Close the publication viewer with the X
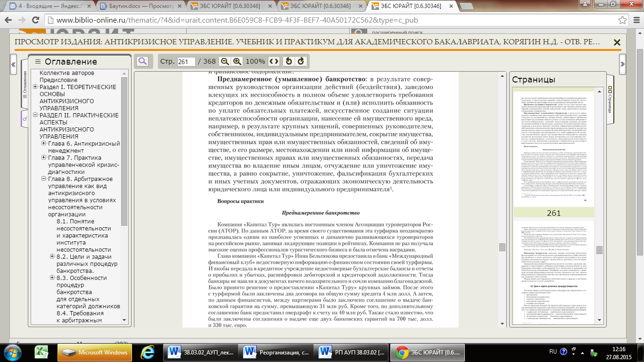The image size is (644, 362). point(617,42)
